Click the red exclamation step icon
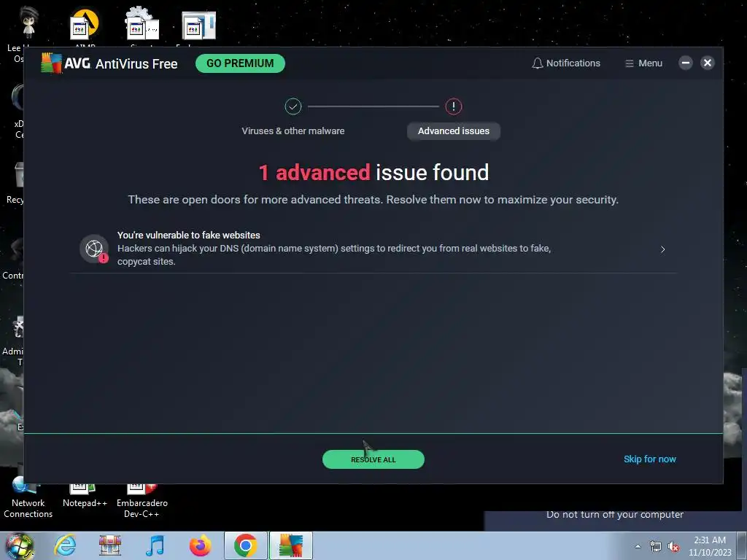 point(454,106)
